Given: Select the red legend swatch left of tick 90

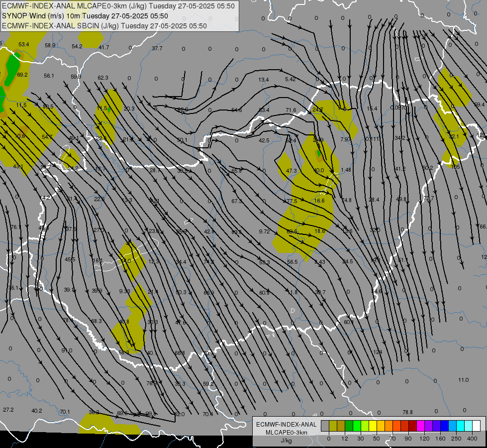Looking at the screenshot, I should pos(405,426).
